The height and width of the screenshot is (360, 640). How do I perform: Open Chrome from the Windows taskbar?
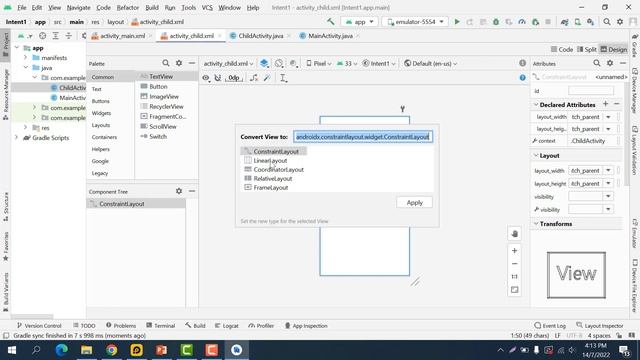click(111, 350)
